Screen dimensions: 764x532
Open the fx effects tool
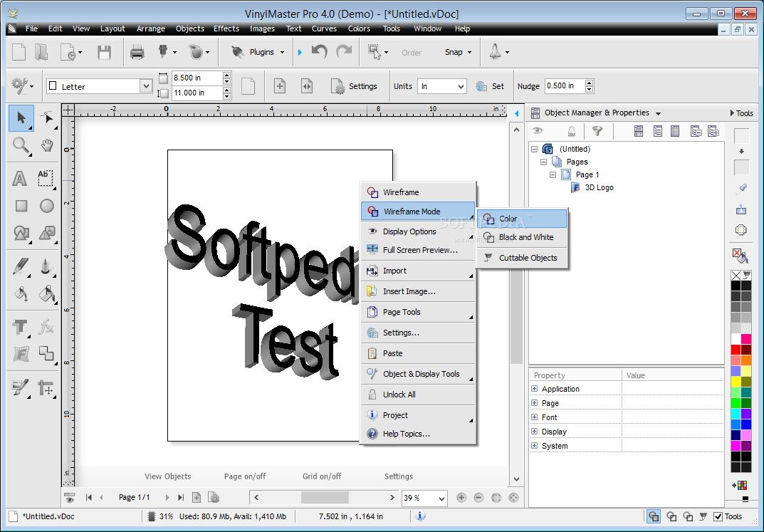(46, 326)
